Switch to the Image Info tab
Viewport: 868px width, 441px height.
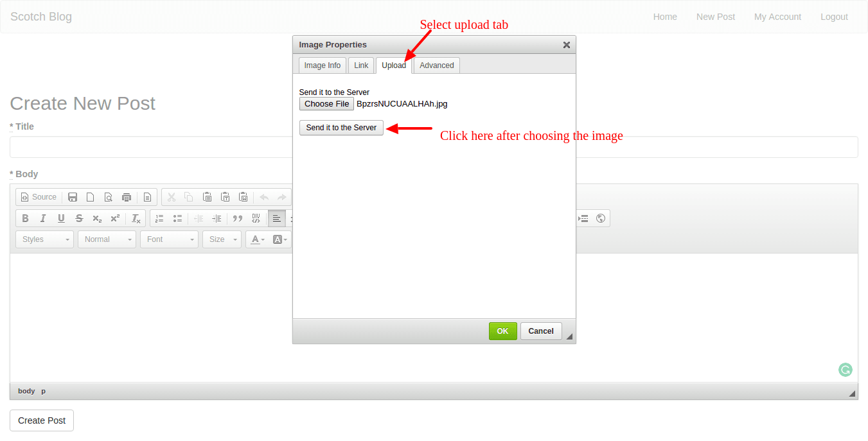coord(323,65)
